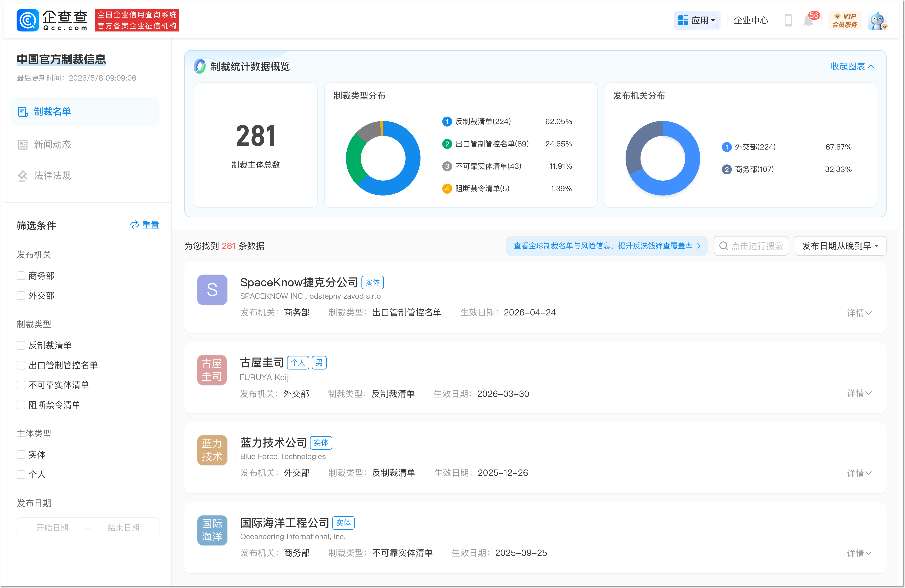Switch to the 制裁名单 tab

(85, 112)
